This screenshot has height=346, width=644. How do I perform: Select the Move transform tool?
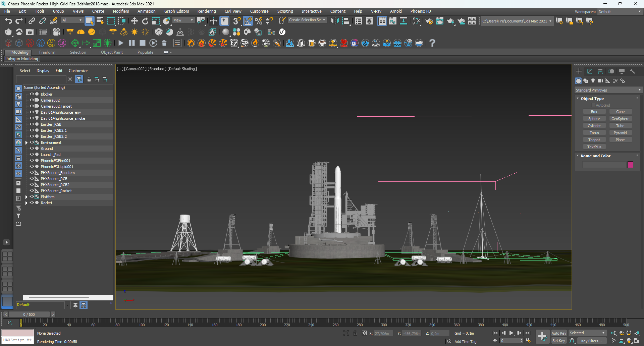click(134, 21)
